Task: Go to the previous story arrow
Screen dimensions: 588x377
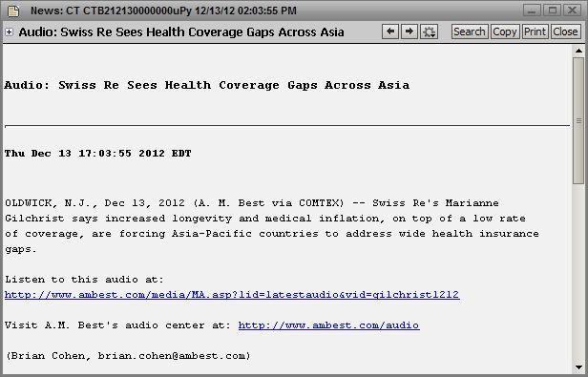Action: pos(390,31)
